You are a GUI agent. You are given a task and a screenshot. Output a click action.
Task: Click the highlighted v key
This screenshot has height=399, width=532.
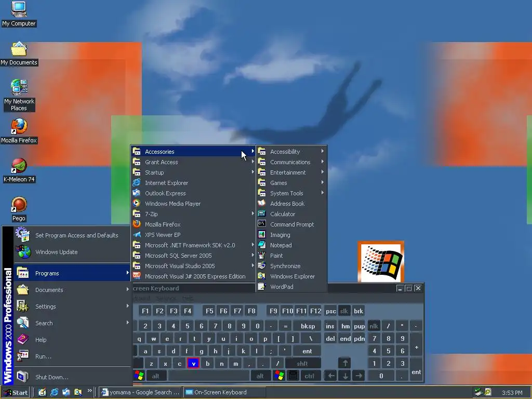tap(193, 363)
